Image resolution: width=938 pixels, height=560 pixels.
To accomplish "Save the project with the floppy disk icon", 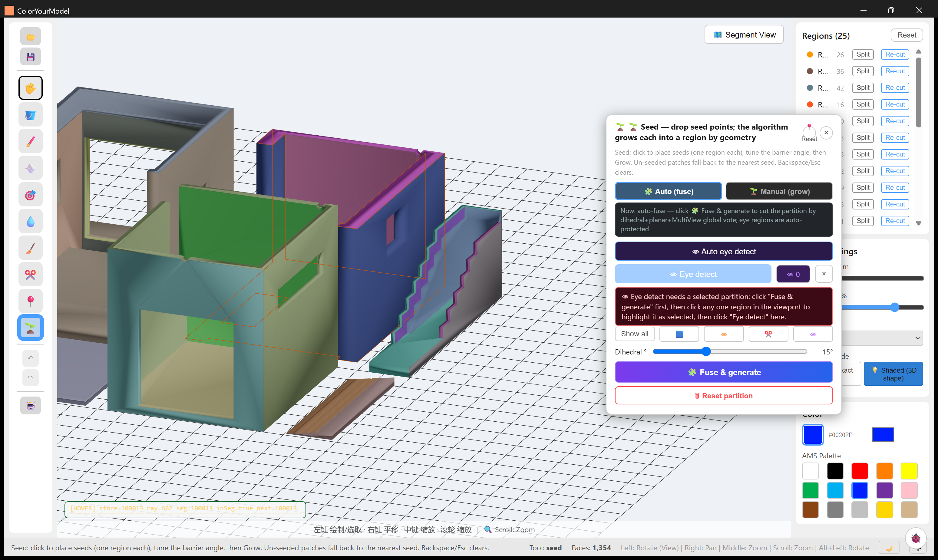I will pyautogui.click(x=31, y=57).
